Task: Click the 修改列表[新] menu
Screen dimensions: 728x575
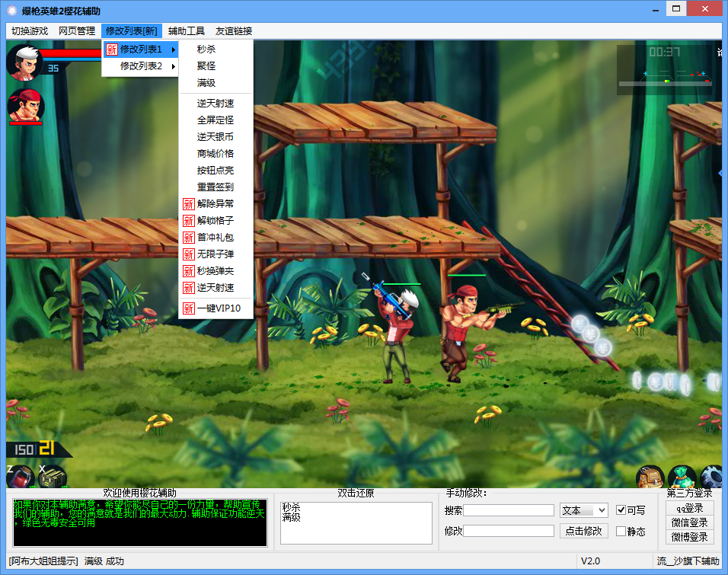Action: pyautogui.click(x=132, y=31)
